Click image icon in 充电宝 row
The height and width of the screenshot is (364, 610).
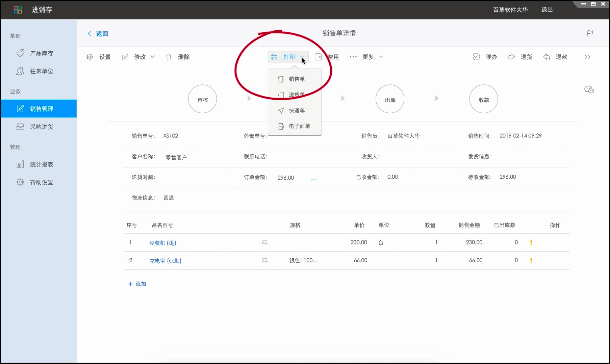264,261
